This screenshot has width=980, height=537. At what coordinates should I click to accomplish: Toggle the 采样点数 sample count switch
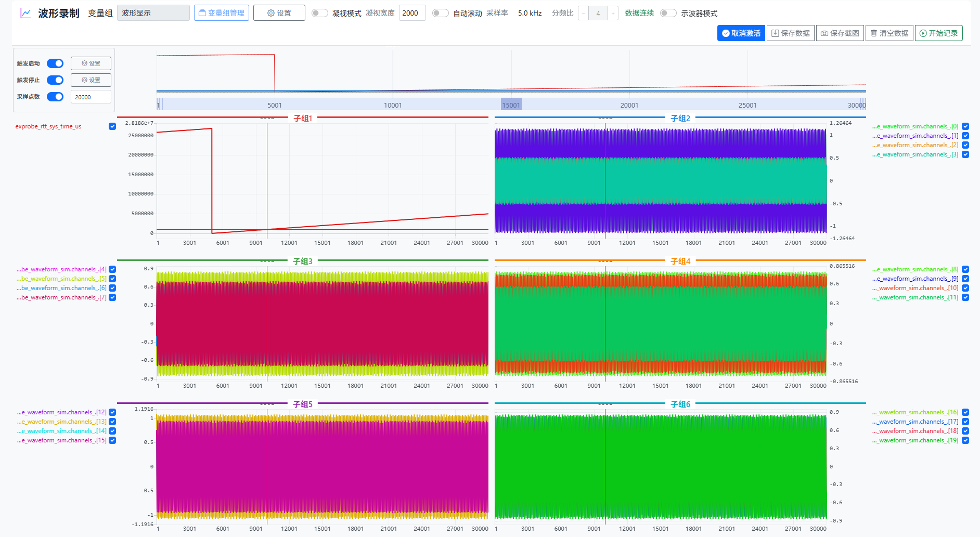[x=55, y=97]
